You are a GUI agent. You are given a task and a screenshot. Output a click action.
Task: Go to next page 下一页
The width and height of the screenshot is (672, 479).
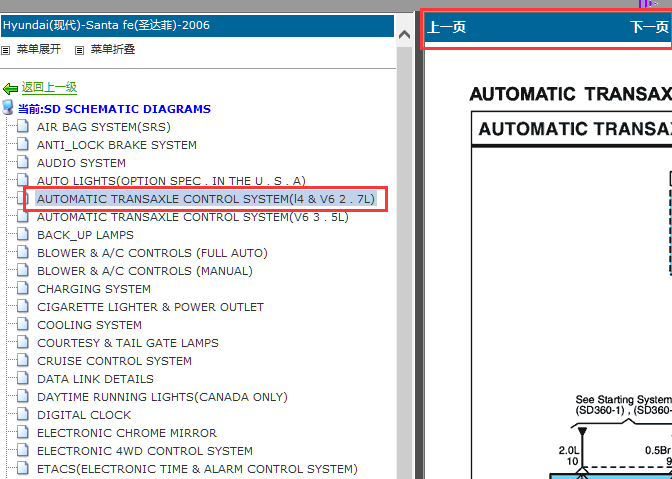pyautogui.click(x=649, y=27)
